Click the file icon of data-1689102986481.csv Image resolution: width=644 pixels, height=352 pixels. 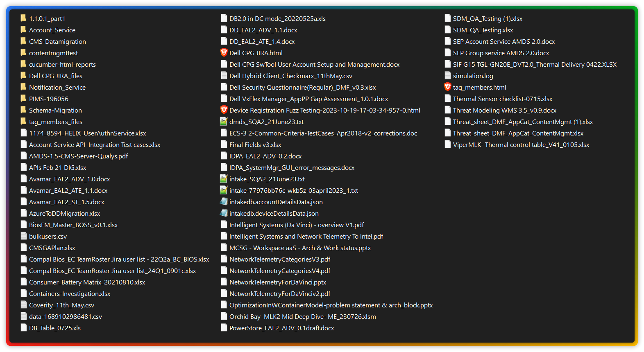click(x=24, y=316)
